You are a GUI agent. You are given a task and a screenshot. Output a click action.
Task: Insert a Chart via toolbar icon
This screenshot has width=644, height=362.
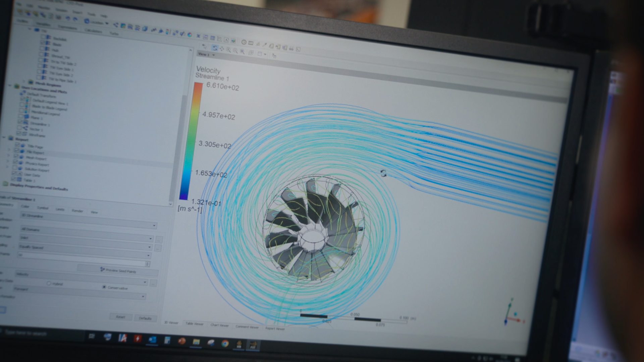coord(219,39)
